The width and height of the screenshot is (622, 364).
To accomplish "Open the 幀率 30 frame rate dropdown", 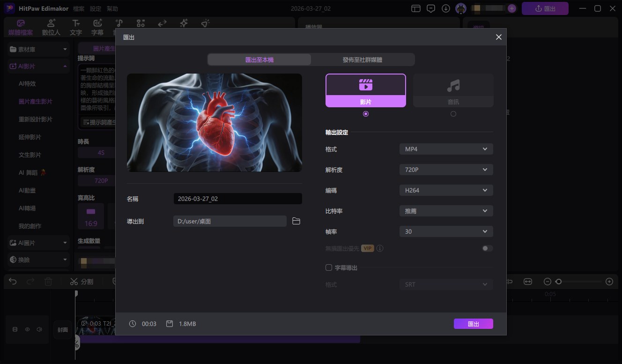I will [x=446, y=231].
